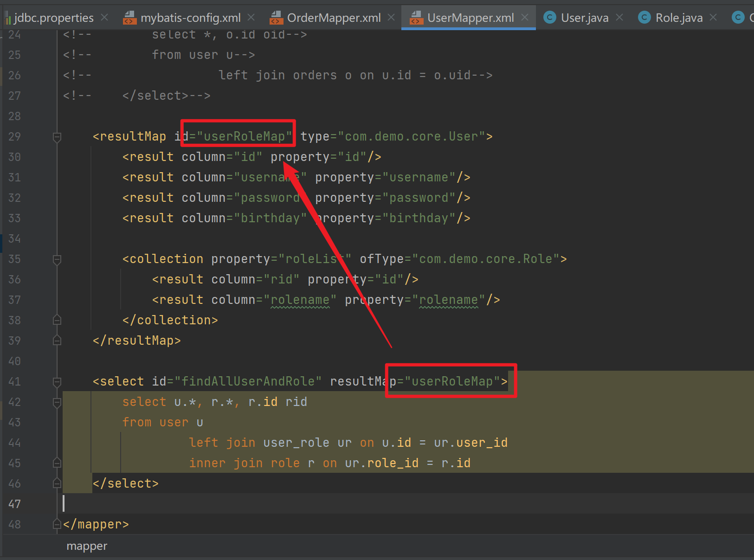The width and height of the screenshot is (754, 560).
Task: Toggle the fold marker at line 39
Action: [x=57, y=341]
